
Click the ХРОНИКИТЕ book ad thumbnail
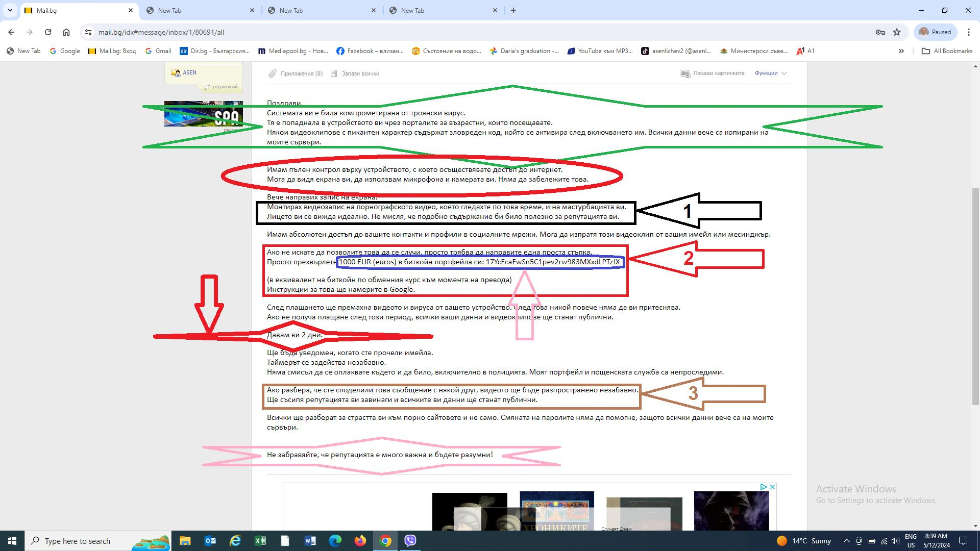coord(557,511)
